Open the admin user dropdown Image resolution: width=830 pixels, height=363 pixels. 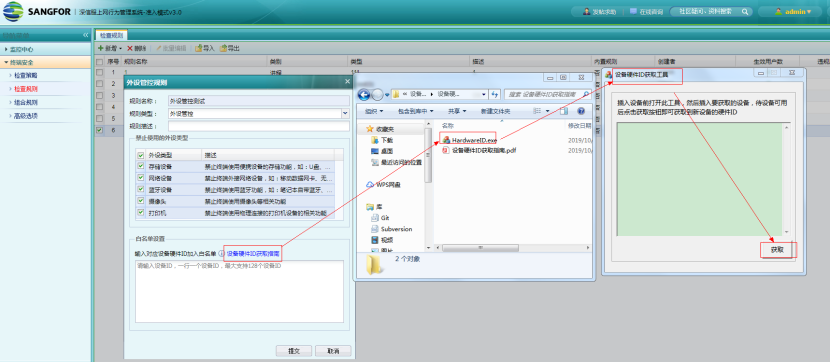click(792, 11)
